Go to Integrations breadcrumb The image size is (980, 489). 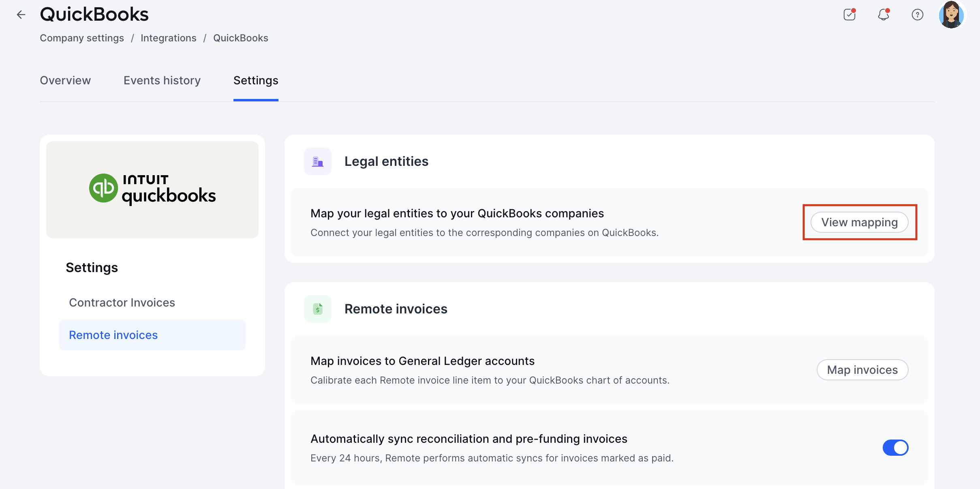click(x=169, y=38)
